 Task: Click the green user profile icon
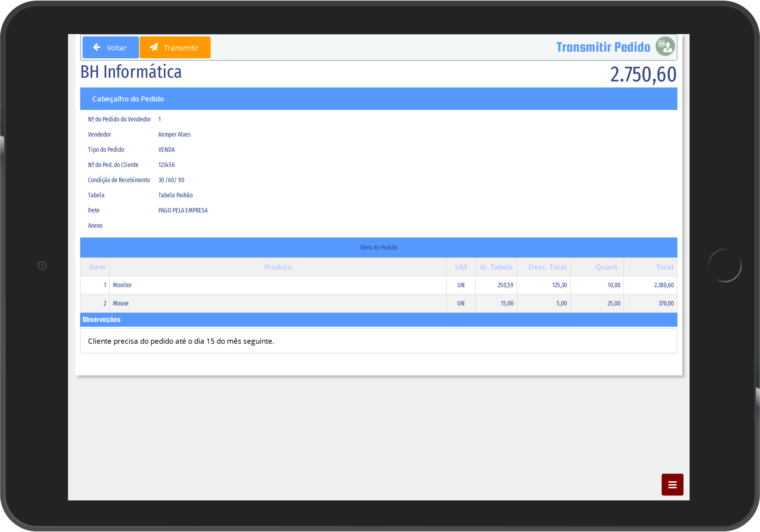pos(665,47)
